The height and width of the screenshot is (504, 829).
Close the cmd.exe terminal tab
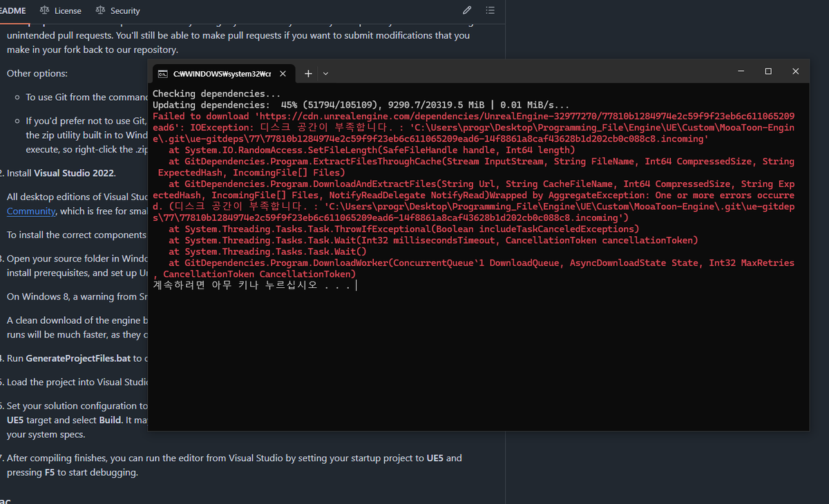pyautogui.click(x=283, y=73)
